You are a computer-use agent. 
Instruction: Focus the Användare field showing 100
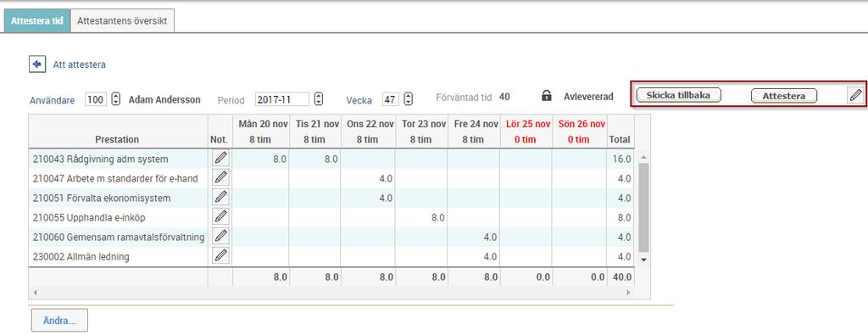click(x=96, y=100)
